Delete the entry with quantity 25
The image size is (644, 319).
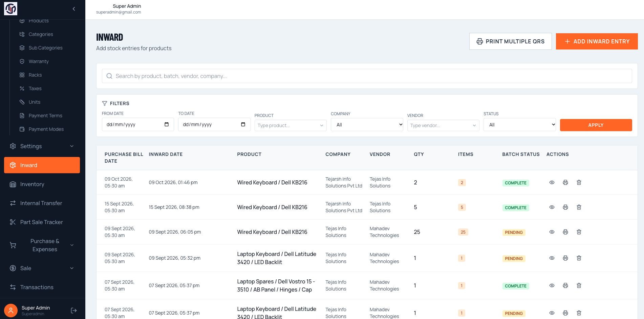(x=579, y=232)
